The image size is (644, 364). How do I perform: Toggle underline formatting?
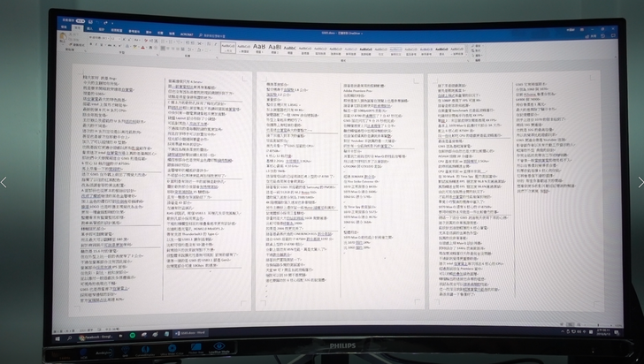(x=102, y=45)
